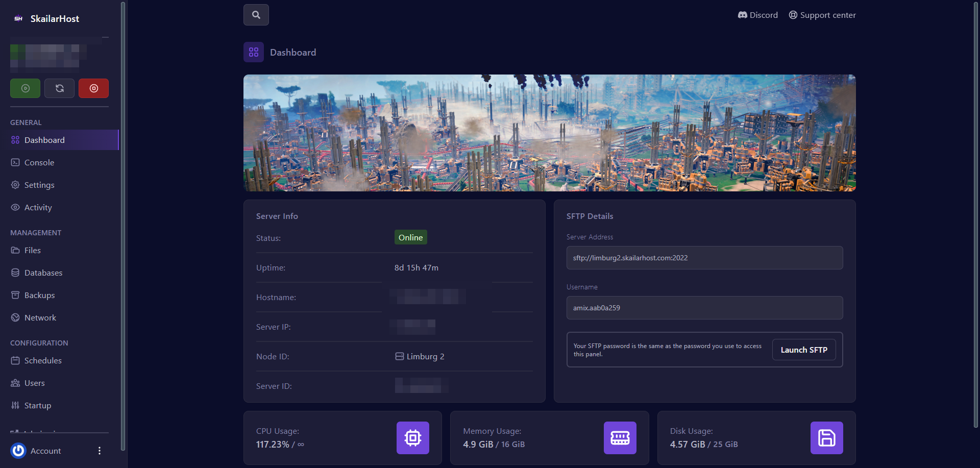The image size is (980, 468).
Task: Click the sidebar vertical scrollbar
Action: pos(122,225)
